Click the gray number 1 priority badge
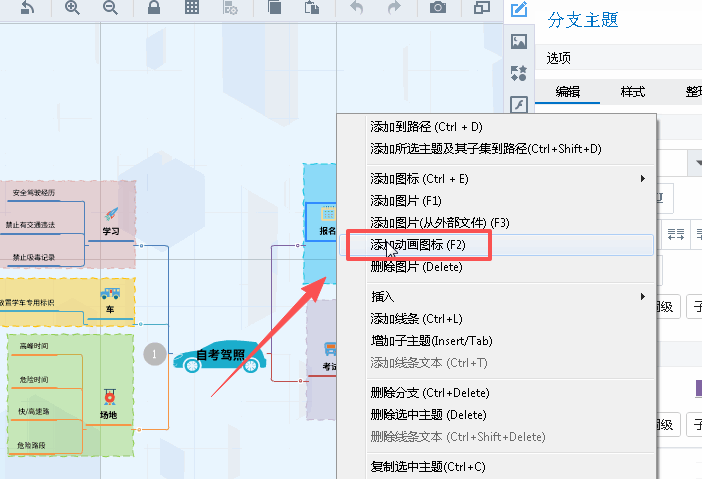This screenshot has height=479, width=702. [154, 353]
